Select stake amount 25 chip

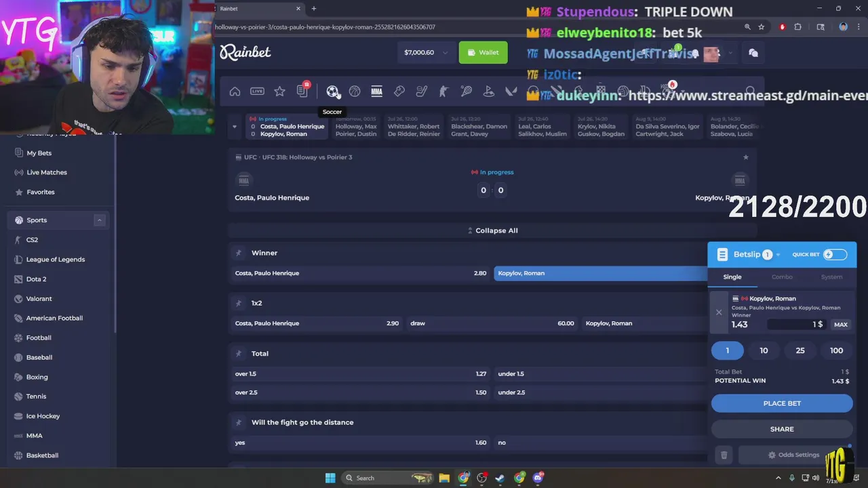(800, 350)
